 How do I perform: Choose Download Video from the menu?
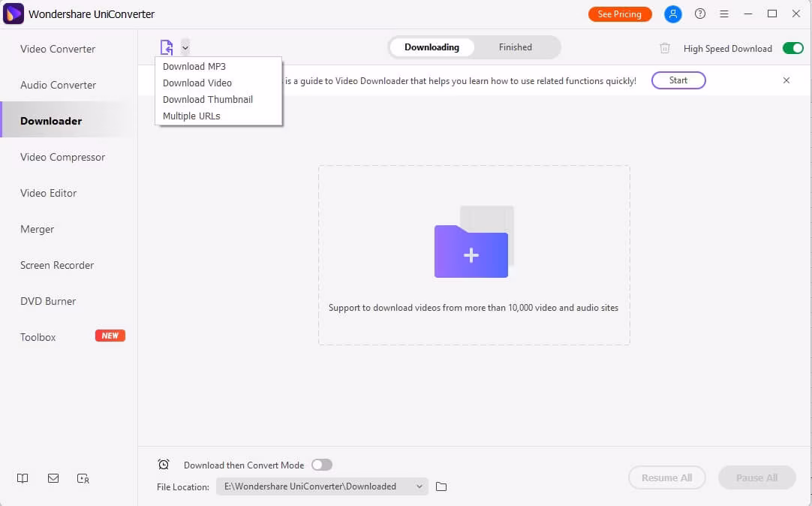197,83
